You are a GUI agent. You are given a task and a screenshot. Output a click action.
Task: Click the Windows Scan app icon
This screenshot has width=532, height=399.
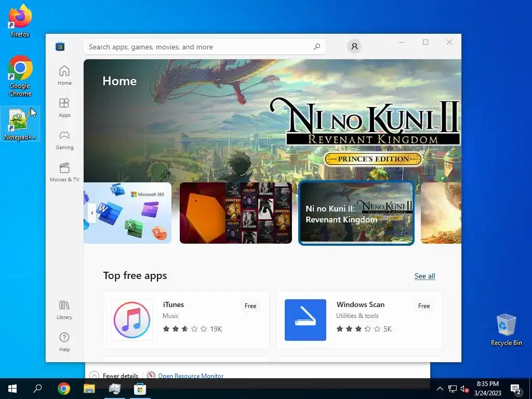(305, 320)
